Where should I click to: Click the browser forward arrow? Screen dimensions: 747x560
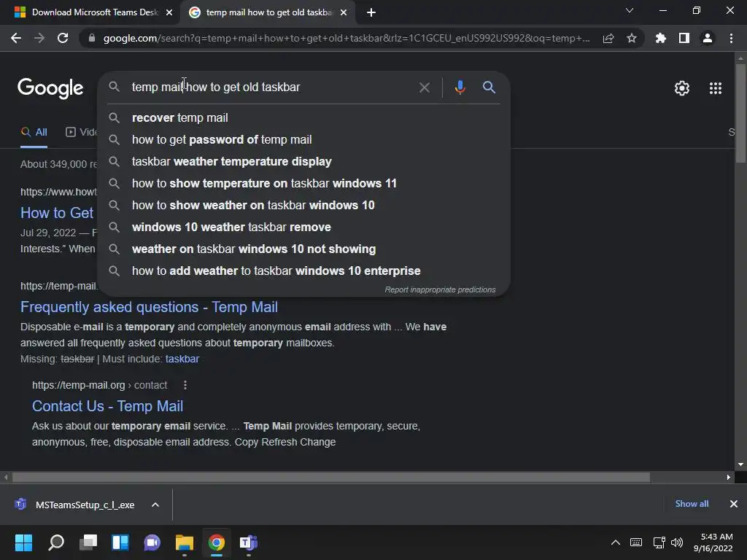click(39, 38)
